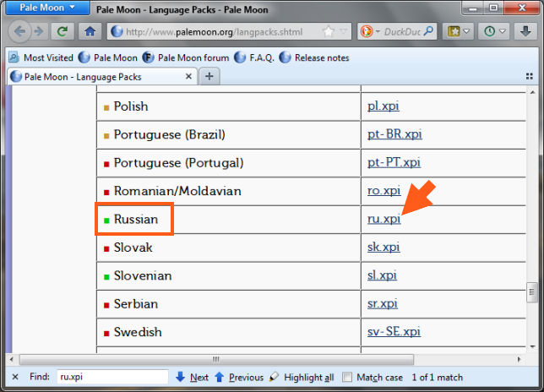Select the Portuguese (Portugal) text
This screenshot has height=392, width=544.
178,163
